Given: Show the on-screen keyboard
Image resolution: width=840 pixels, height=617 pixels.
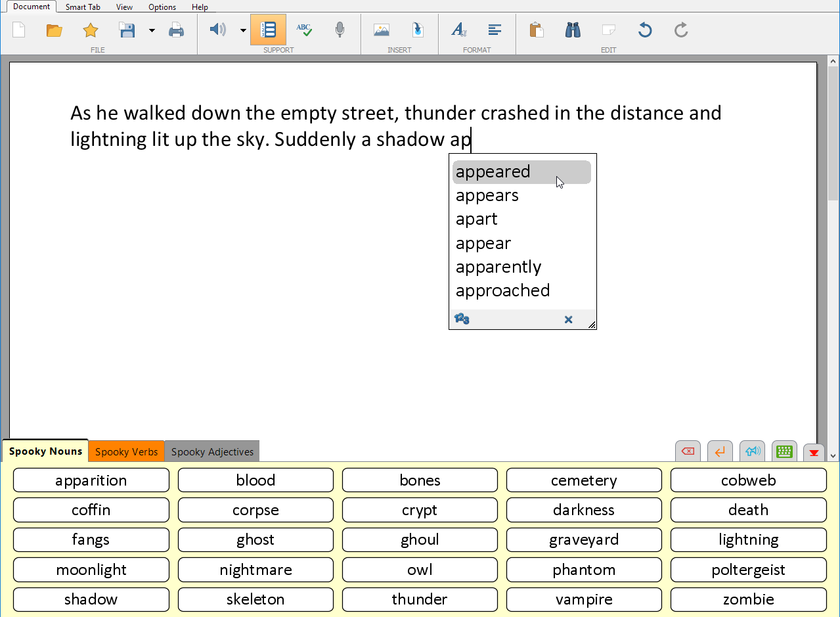Looking at the screenshot, I should coord(784,451).
